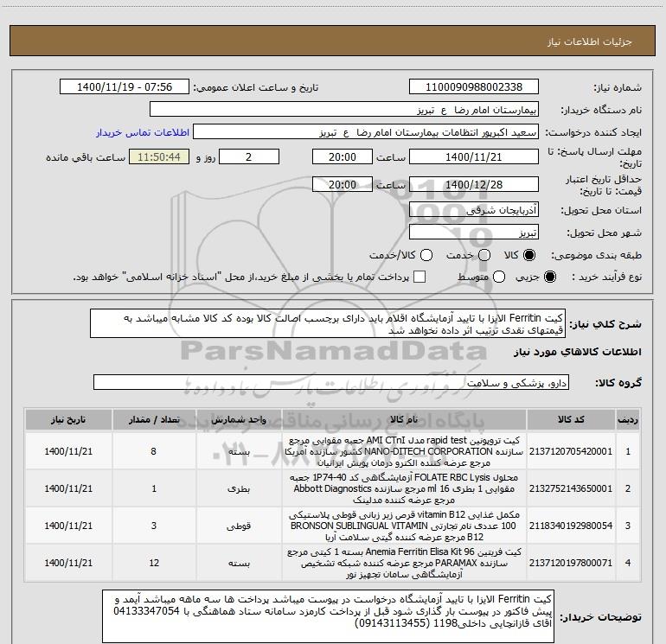Image resolution: width=666 pixels, height=644 pixels.
Task: Open the buyer contact information link
Action: (x=143, y=132)
